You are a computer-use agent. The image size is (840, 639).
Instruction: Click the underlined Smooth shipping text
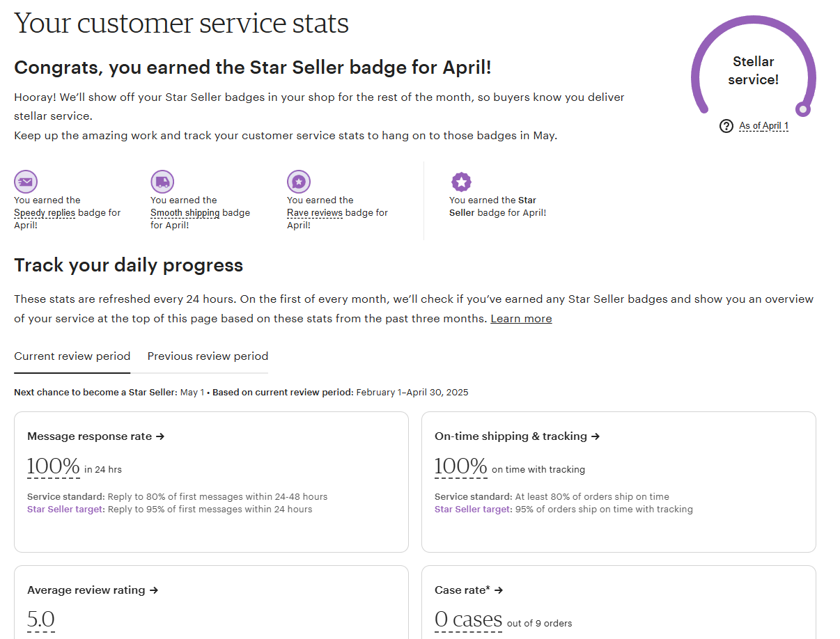click(185, 213)
